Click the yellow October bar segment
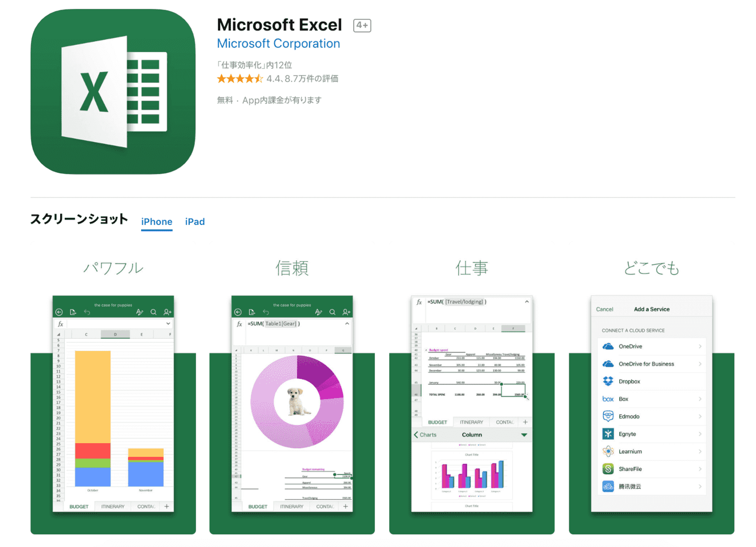 pos(93,397)
